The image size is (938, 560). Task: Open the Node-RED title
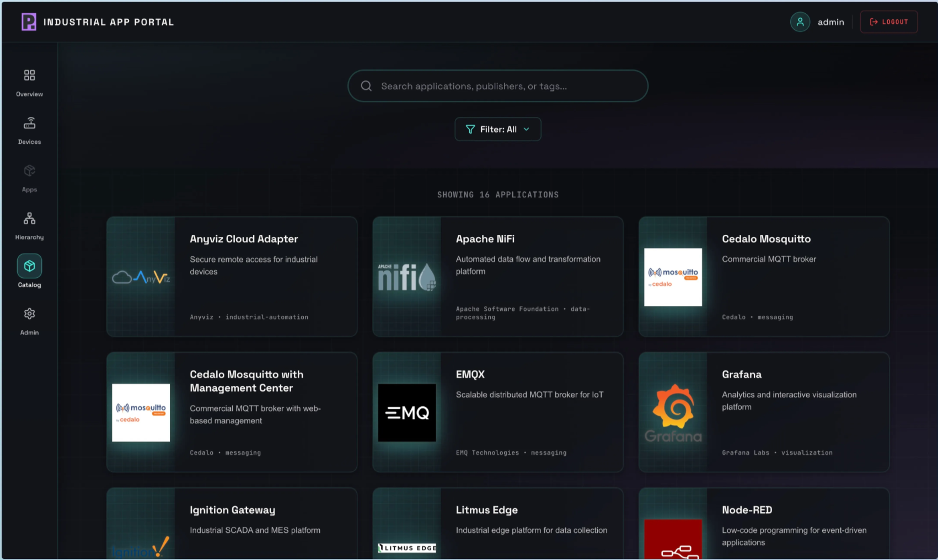(747, 510)
